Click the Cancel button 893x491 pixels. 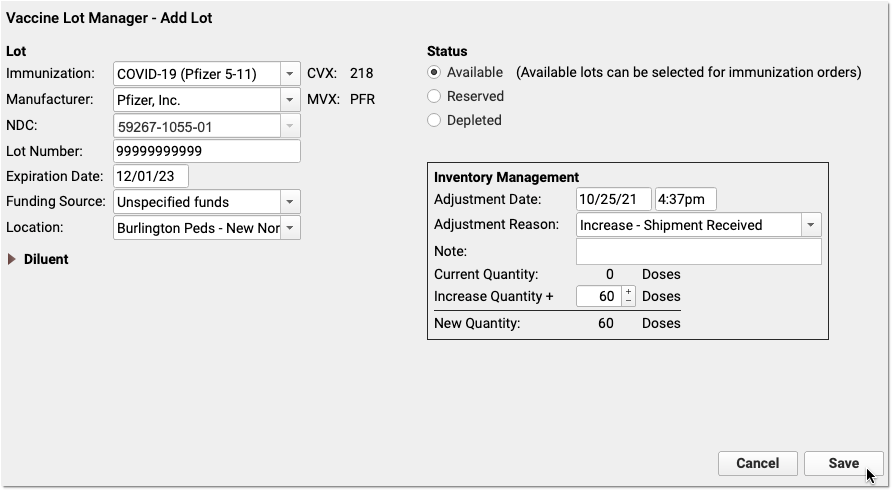(x=757, y=464)
